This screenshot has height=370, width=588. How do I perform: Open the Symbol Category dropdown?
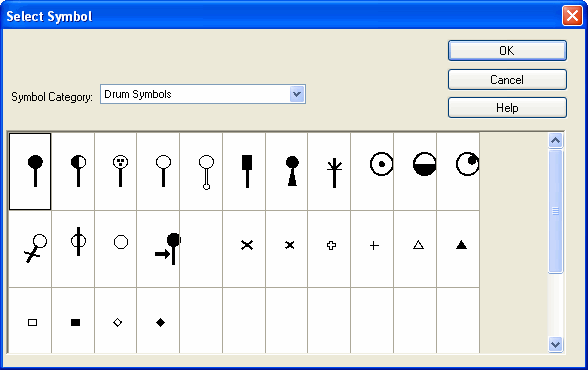(297, 94)
